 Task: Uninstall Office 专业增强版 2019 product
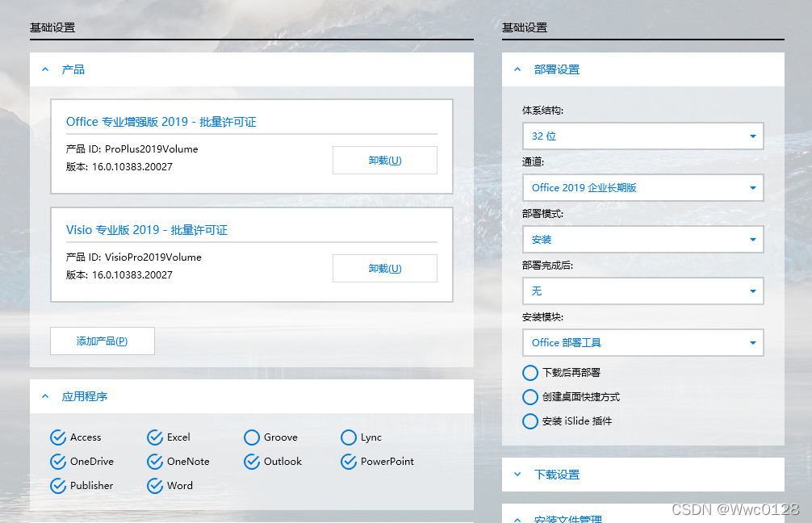385,161
